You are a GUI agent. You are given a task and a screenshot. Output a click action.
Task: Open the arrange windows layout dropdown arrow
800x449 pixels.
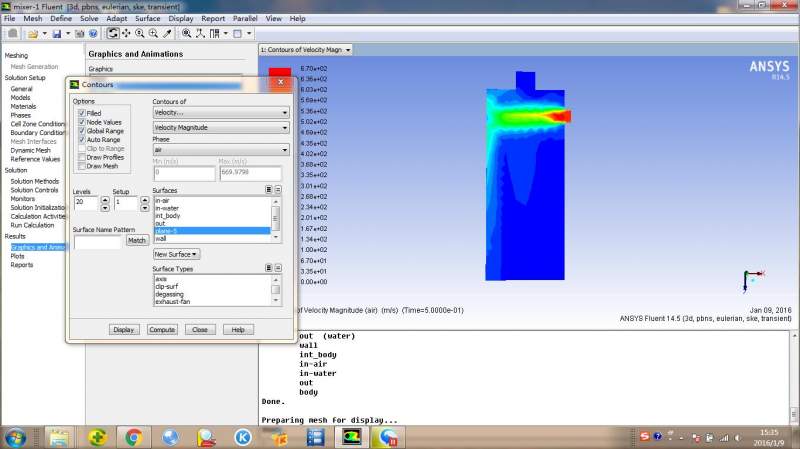226,34
